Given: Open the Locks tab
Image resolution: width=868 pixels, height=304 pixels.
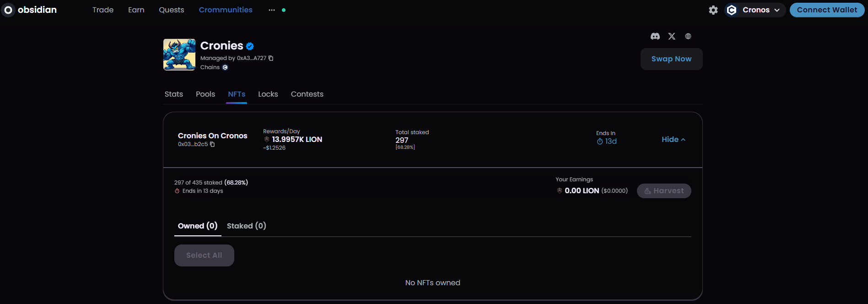Looking at the screenshot, I should pos(268,94).
